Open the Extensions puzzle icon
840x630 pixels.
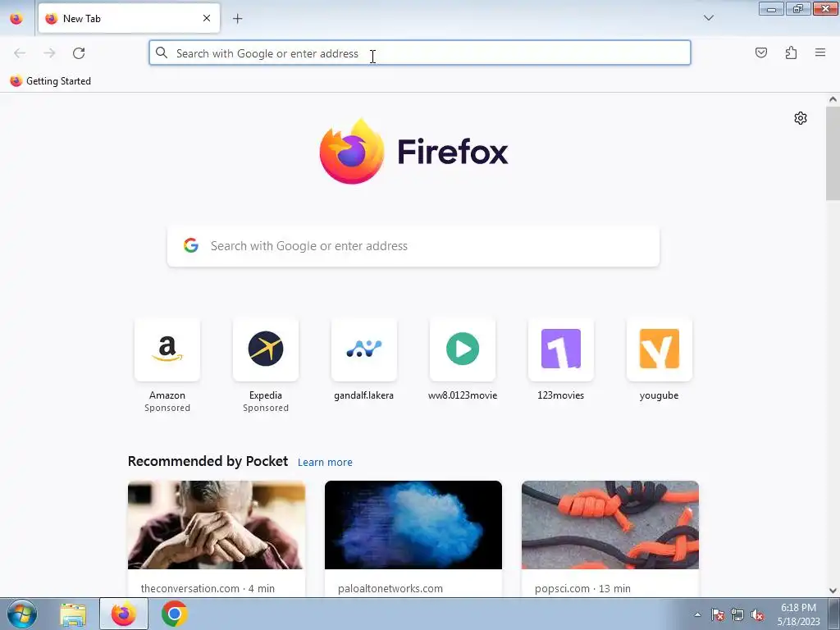click(x=792, y=52)
